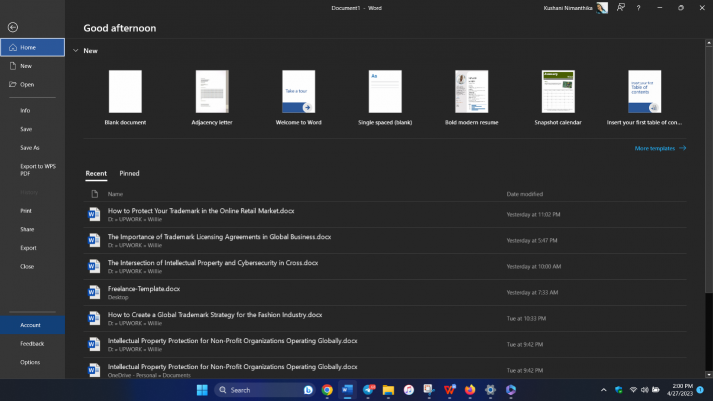Click Word icon beside Freelance-Template.docx

pyautogui.click(x=94, y=292)
